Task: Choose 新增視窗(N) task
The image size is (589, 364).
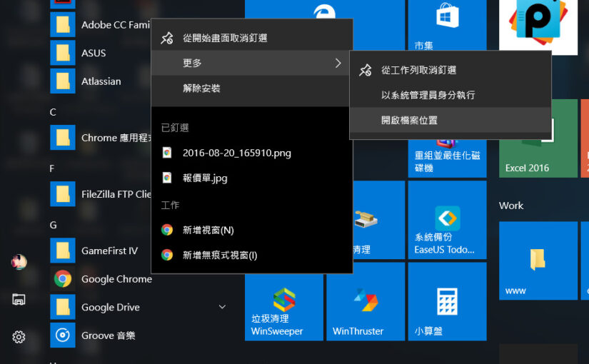Action: 252,230
